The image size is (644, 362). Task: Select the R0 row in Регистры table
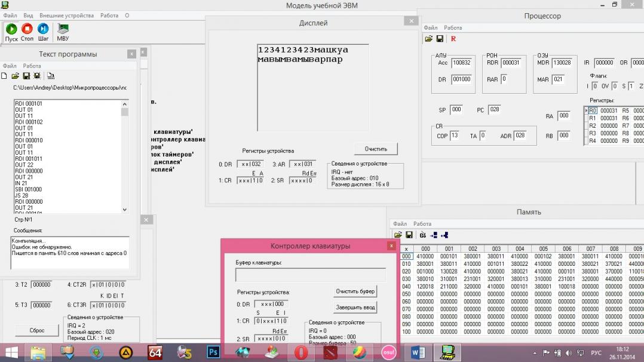[614, 111]
